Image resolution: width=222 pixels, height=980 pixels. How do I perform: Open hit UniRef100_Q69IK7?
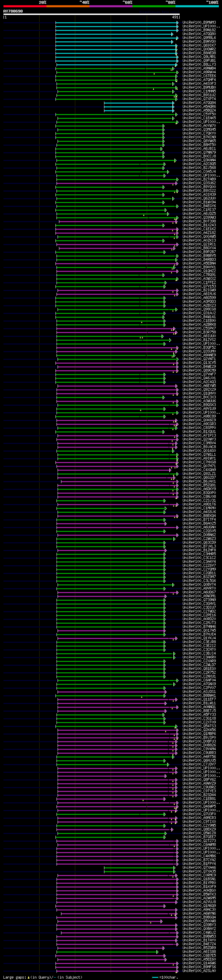tap(199, 46)
